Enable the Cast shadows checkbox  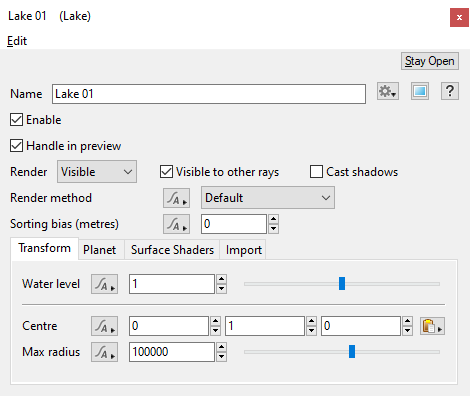(x=316, y=172)
